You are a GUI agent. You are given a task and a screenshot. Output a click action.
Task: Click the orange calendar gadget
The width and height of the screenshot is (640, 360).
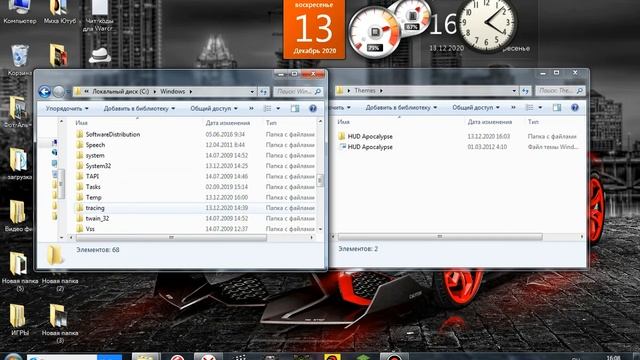point(314,29)
